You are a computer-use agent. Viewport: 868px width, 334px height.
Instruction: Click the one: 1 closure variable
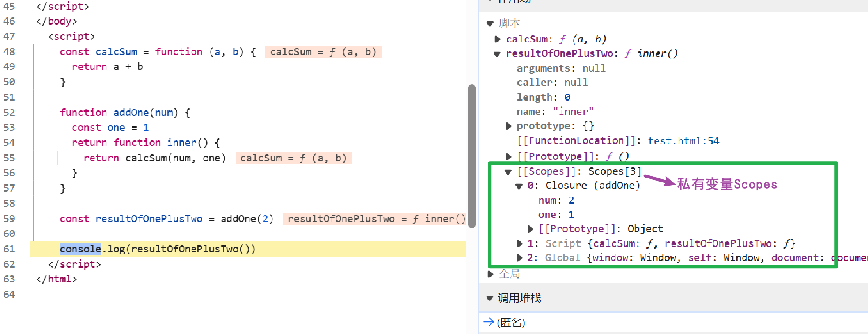point(556,214)
